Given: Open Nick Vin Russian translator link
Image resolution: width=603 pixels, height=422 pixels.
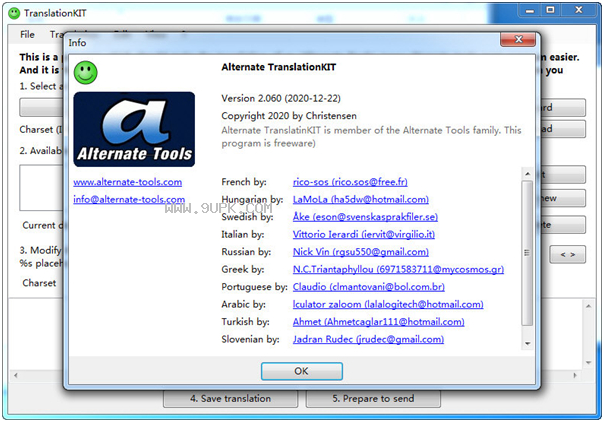Looking at the screenshot, I should tap(361, 252).
